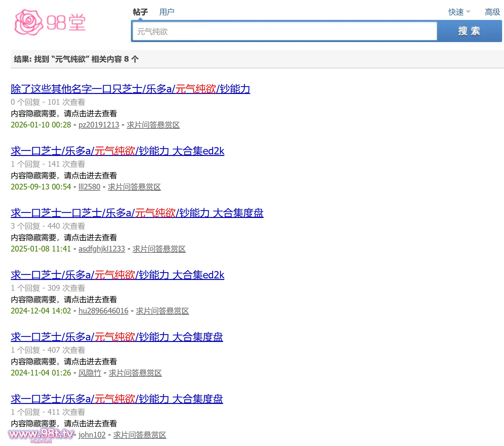Switch to the 帖子 search tab
This screenshot has width=504, height=446.
pyautogui.click(x=140, y=12)
